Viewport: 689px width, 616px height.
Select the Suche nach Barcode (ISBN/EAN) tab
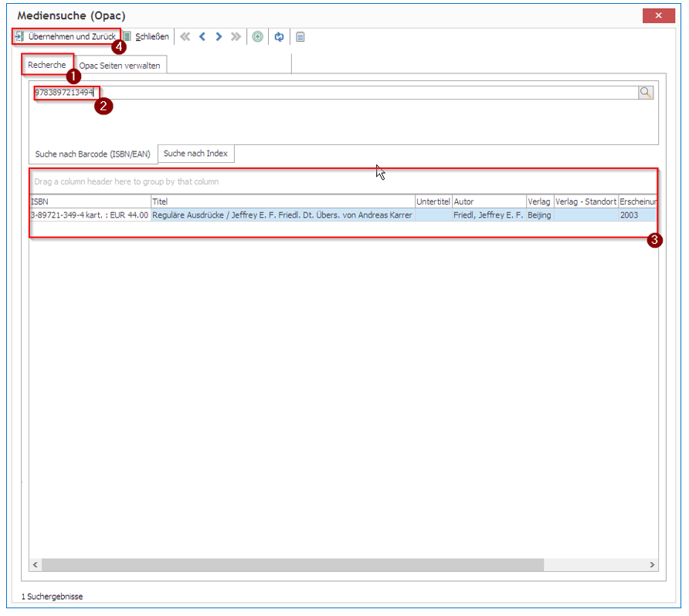(93, 154)
